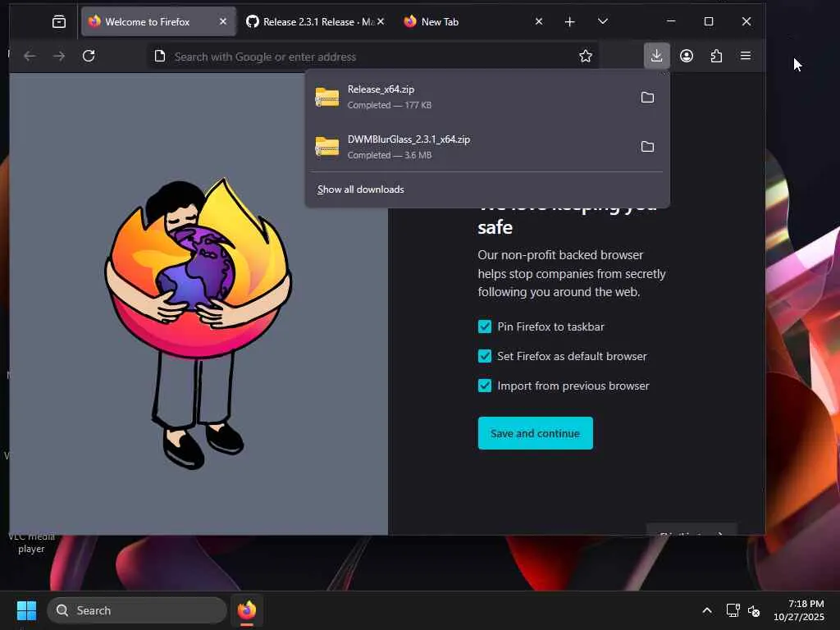Uncheck Set Firefox as default browser
The height and width of the screenshot is (630, 840).
[x=485, y=356]
